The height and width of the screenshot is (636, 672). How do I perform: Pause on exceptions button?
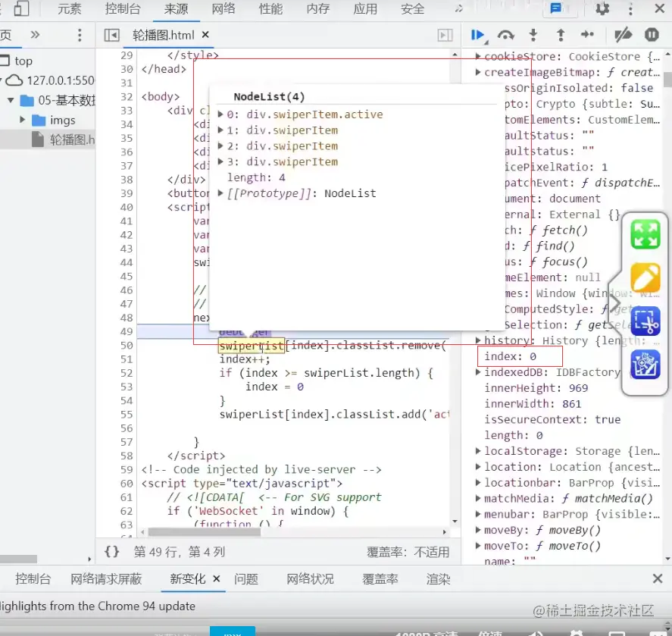coord(652,35)
